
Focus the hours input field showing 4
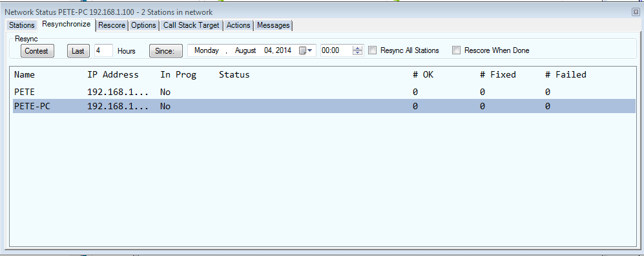click(103, 50)
